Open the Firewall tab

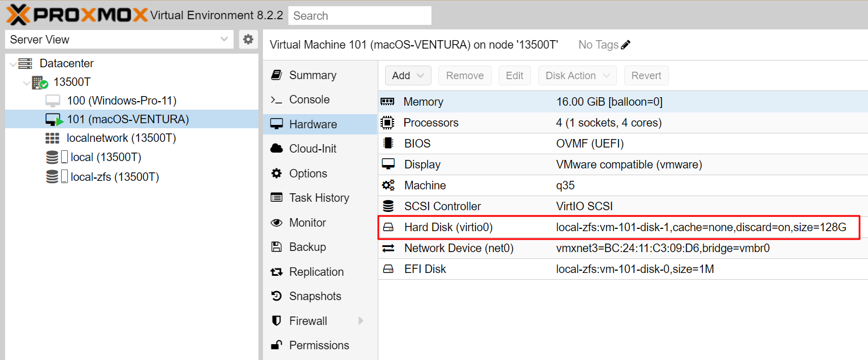pyautogui.click(x=320, y=321)
